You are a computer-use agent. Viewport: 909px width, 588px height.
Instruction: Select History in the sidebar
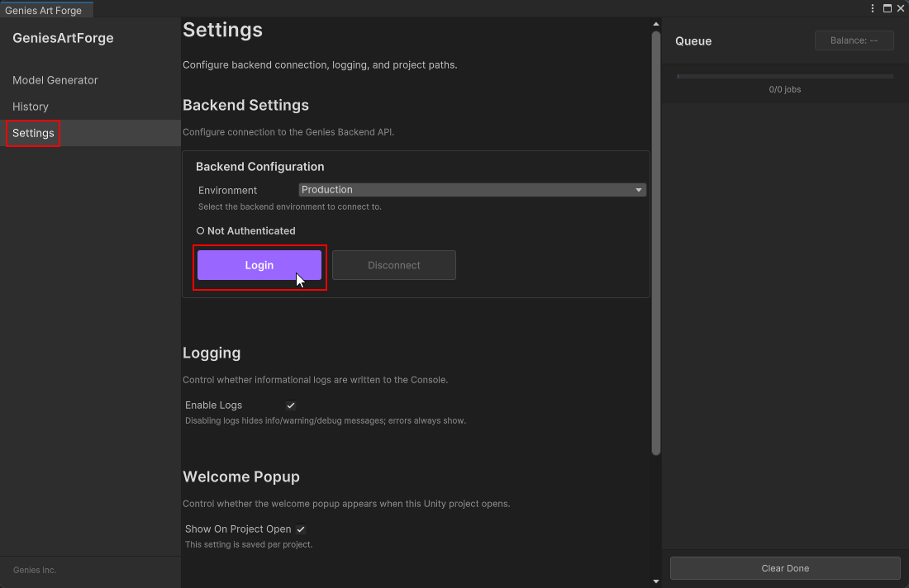tap(31, 107)
